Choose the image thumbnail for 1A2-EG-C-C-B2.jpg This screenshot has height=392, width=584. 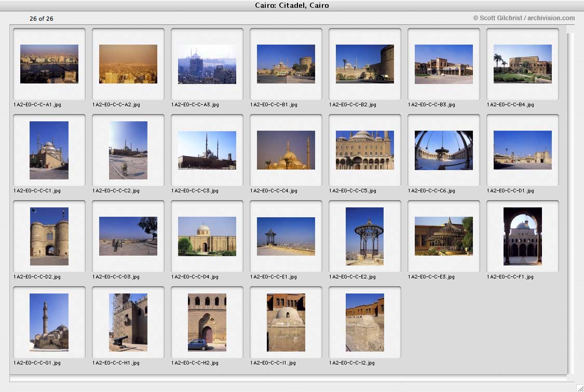[x=365, y=64]
